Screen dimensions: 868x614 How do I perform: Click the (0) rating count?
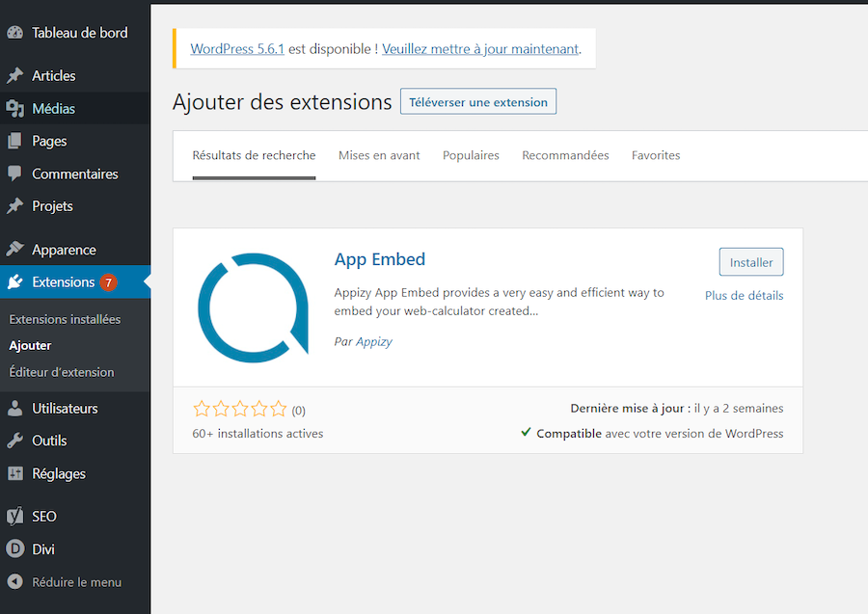click(298, 411)
